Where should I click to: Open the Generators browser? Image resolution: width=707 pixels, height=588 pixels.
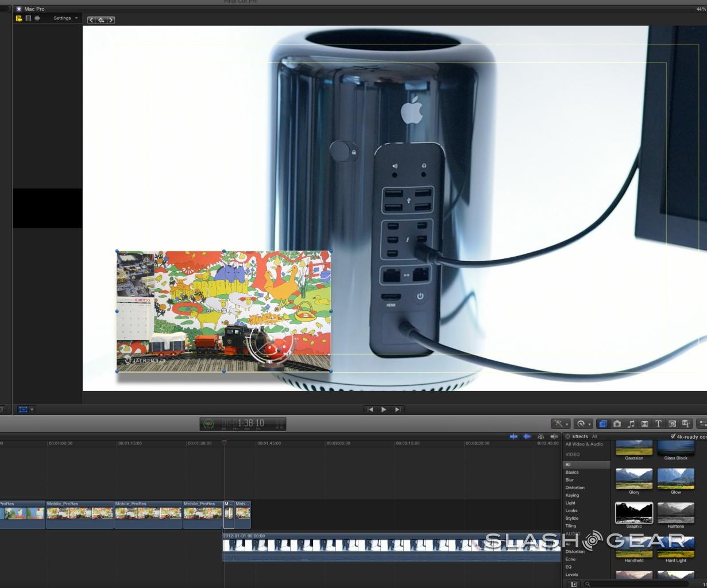[672, 424]
